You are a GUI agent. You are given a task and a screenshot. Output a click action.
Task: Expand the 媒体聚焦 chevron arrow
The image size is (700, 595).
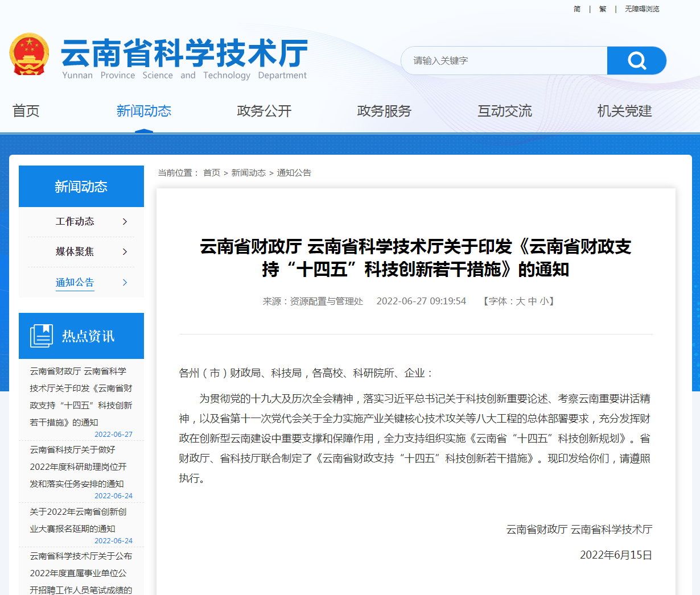click(125, 252)
